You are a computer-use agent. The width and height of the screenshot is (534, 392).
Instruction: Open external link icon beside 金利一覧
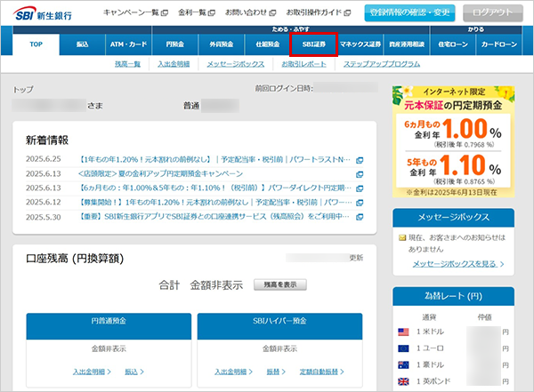tap(212, 13)
